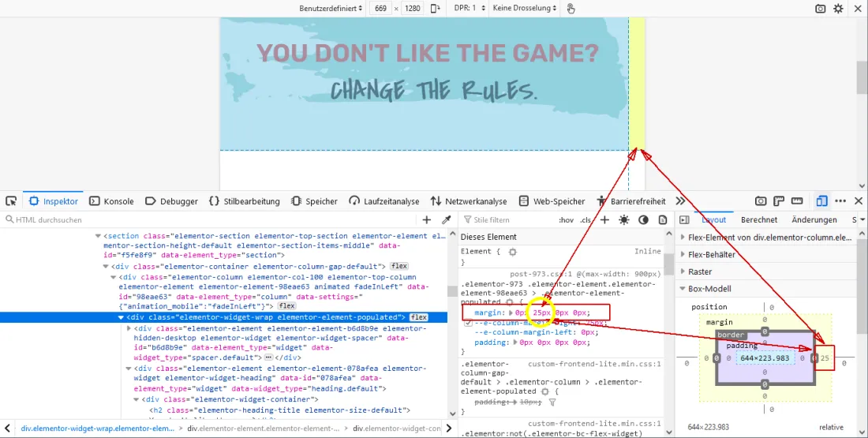Click the breadcrumb right arrow
868x438 pixels.
click(449, 428)
